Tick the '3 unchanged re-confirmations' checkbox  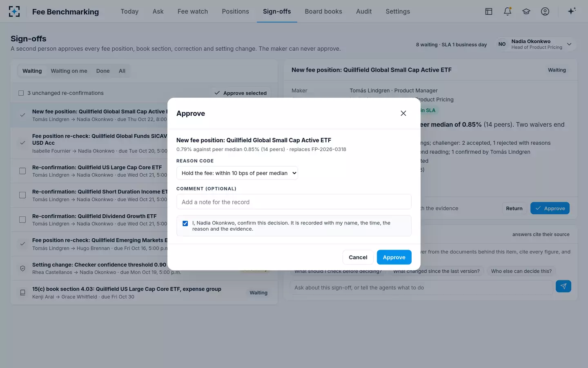point(21,93)
